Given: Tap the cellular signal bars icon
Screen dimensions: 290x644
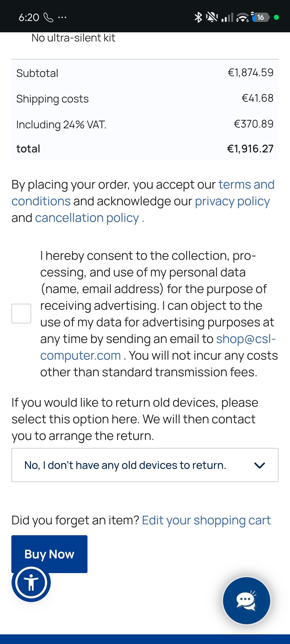Looking at the screenshot, I should click(x=227, y=18).
